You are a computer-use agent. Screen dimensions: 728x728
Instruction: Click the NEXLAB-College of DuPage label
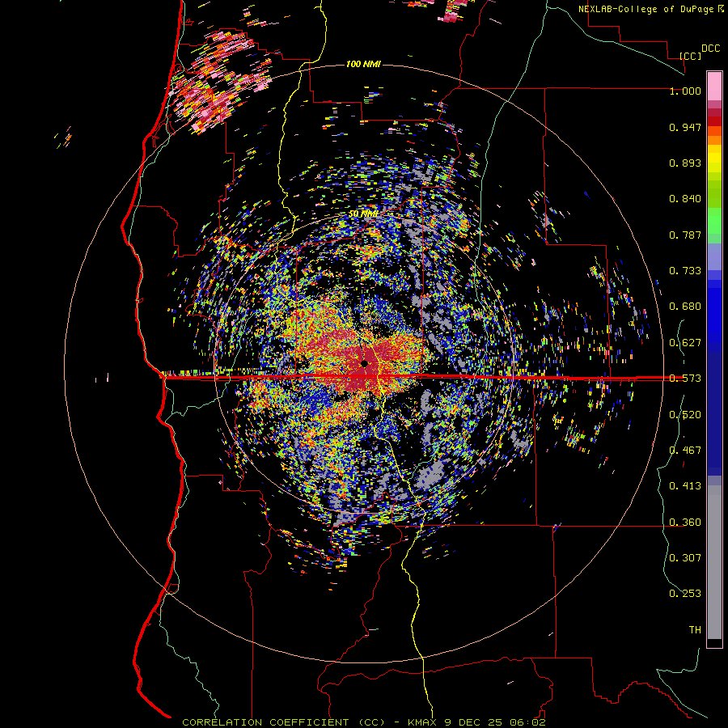pos(647,9)
